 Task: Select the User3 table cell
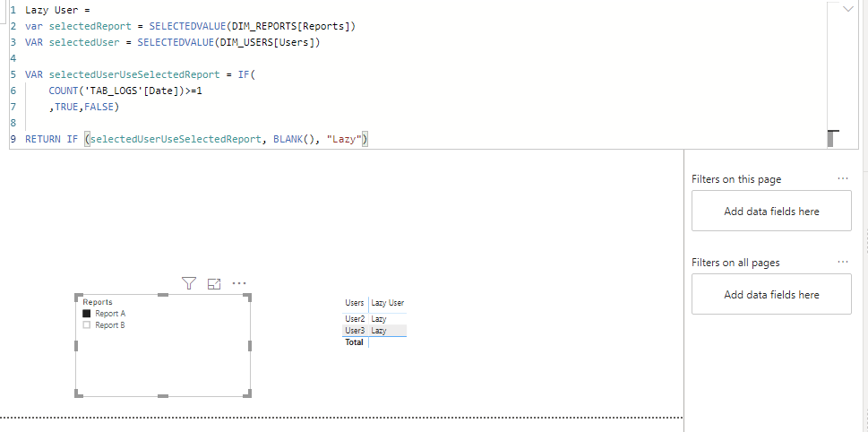355,331
